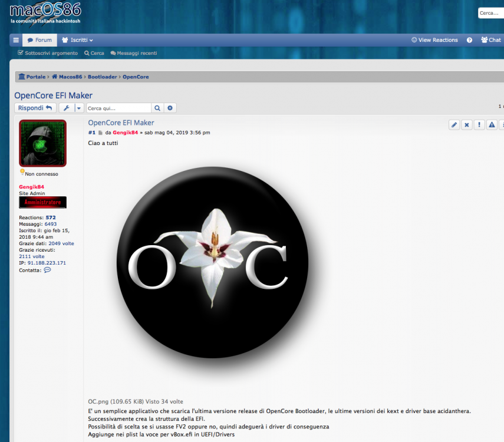Click the post heading OpenCore EFI Maker

pos(121,123)
